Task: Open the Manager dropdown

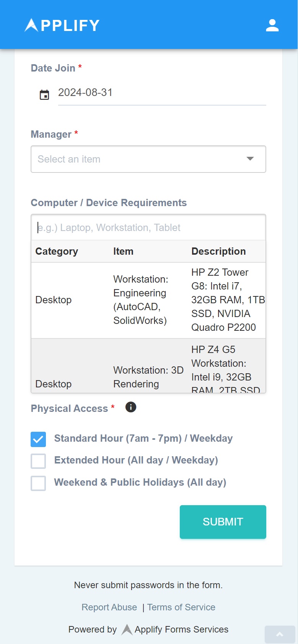Action: (142, 159)
